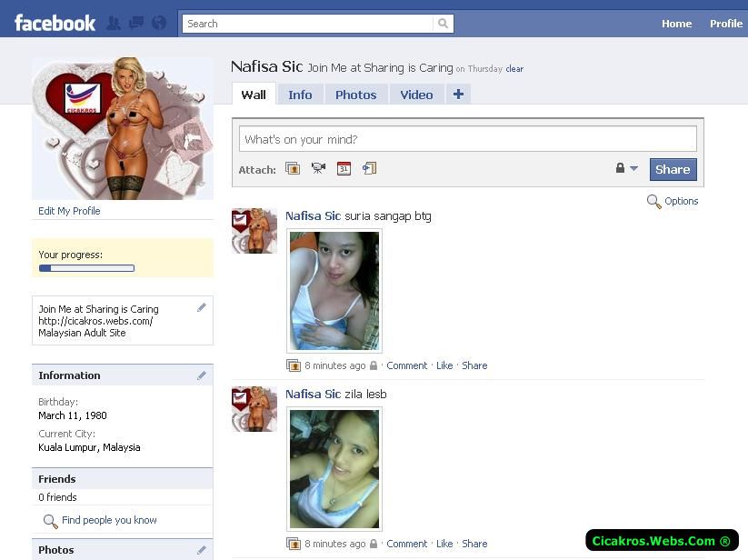This screenshot has height=560, width=748.
Task: Click lock icon on 'suria sangap btg' post
Action: pos(374,365)
